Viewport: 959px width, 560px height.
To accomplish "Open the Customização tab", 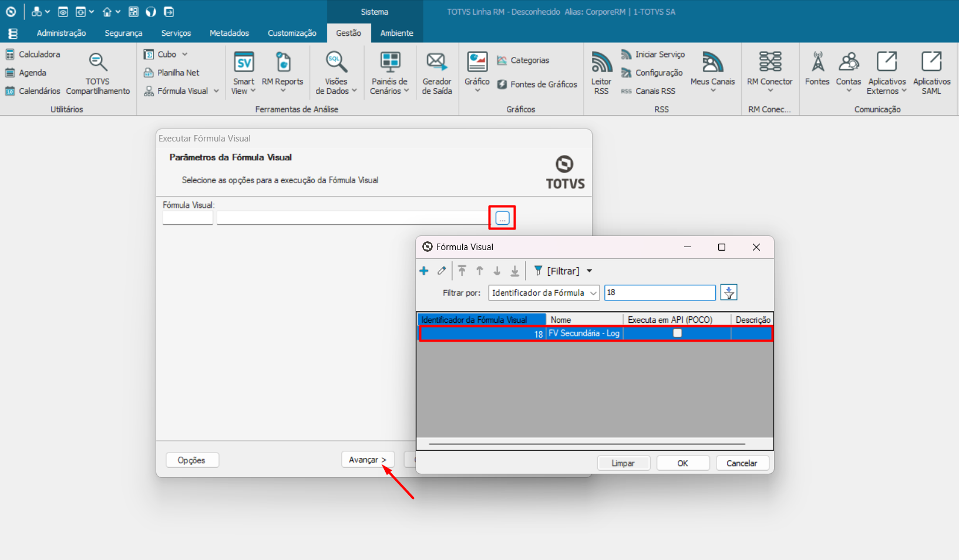I will pyautogui.click(x=292, y=33).
